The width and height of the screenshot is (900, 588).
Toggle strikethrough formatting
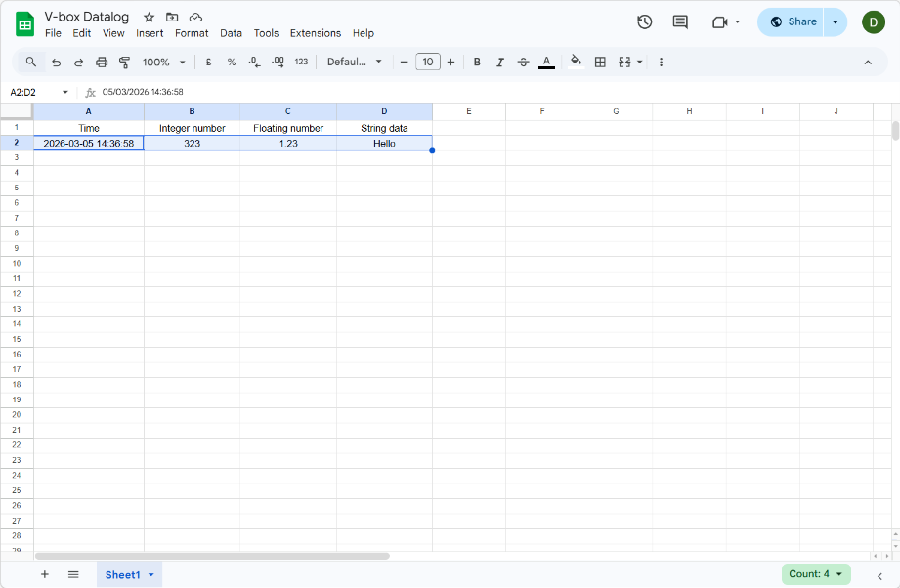click(524, 62)
